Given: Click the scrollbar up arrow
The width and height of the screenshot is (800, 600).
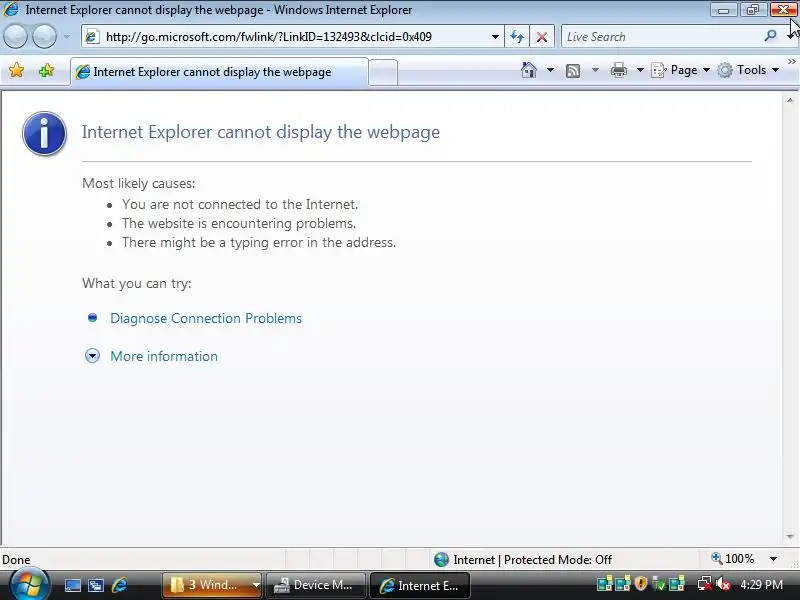Looking at the screenshot, I should click(790, 101).
